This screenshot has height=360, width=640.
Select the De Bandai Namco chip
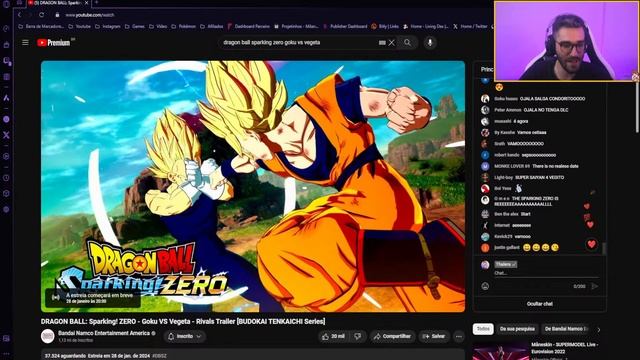(x=566, y=329)
